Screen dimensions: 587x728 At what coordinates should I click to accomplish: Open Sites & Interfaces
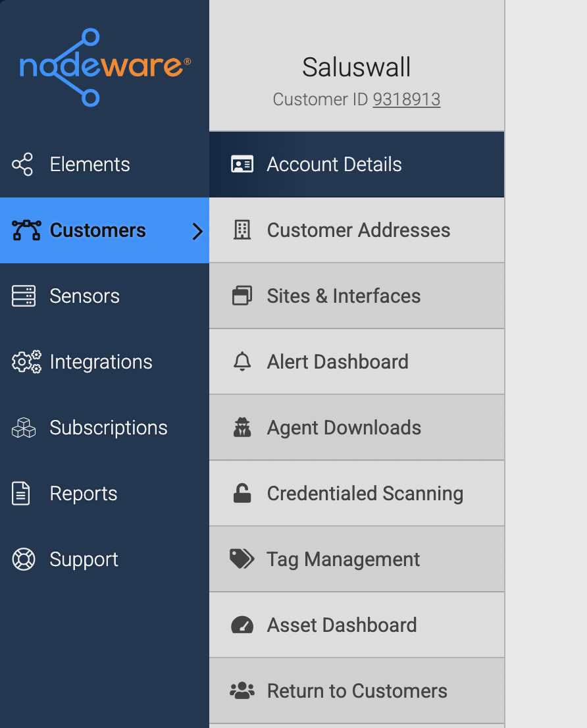[357, 296]
